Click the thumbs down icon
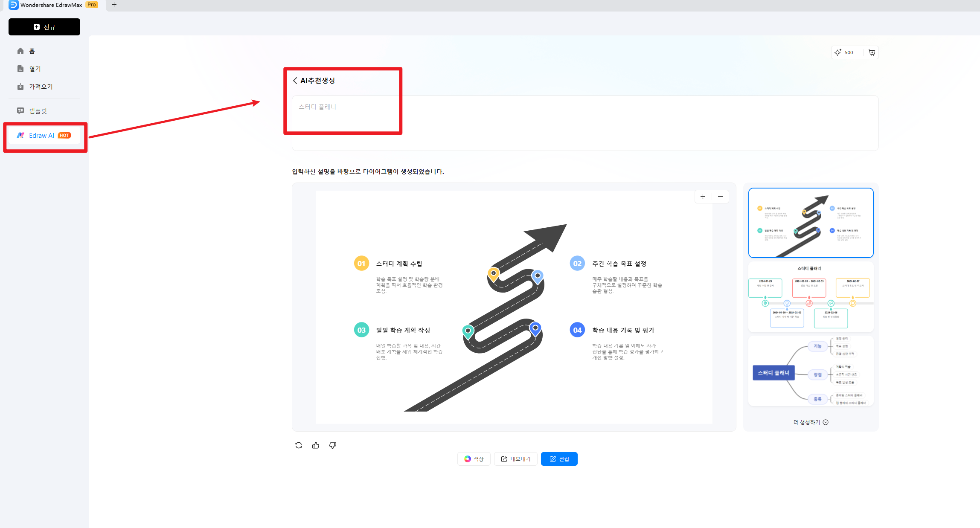This screenshot has width=980, height=528. click(333, 445)
